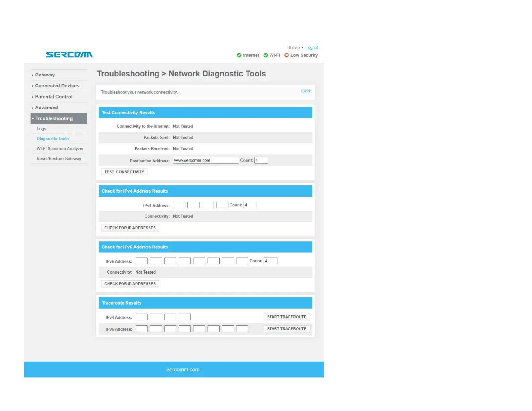Image resolution: width=532 pixels, height=411 pixels.
Task: Click fourth octet of Traceroute IPv4 Address
Action: pyautogui.click(x=185, y=317)
